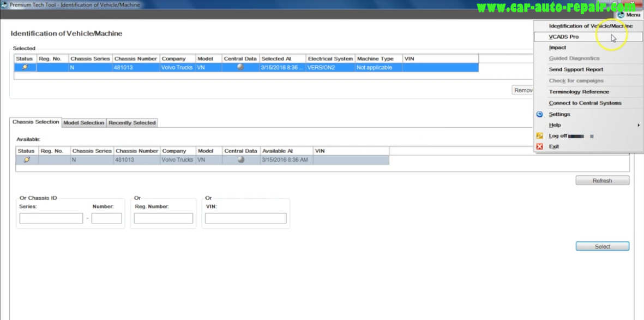Click Machine Type column header
The height and width of the screenshot is (320, 644).
[378, 59]
